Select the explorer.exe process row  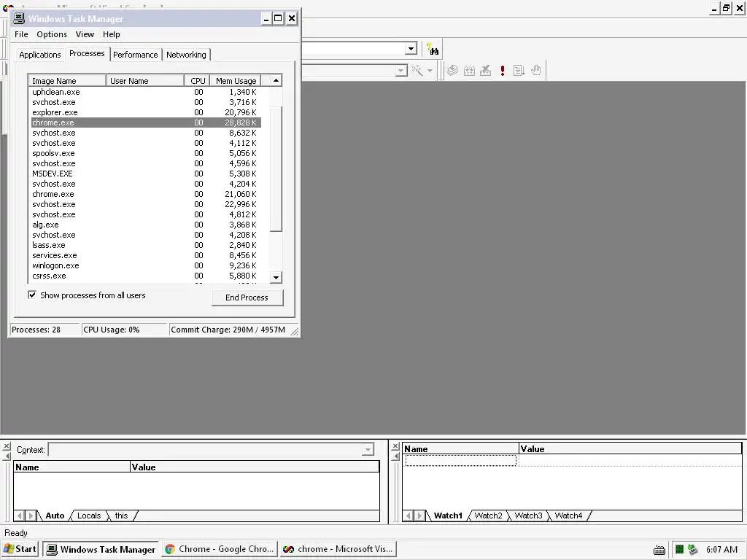point(145,112)
